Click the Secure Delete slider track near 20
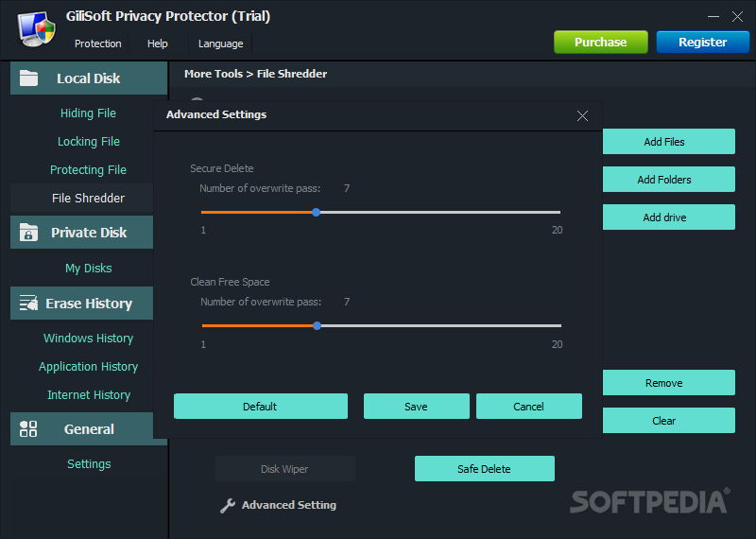The height and width of the screenshot is (539, 756). point(557,213)
